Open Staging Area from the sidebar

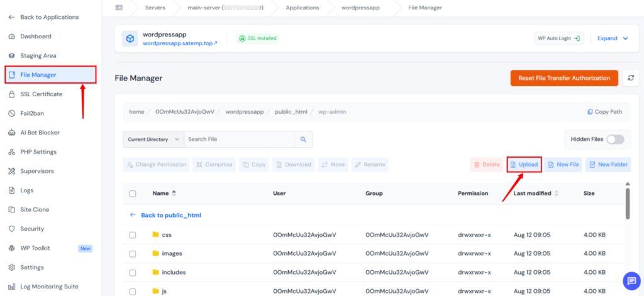[x=38, y=56]
